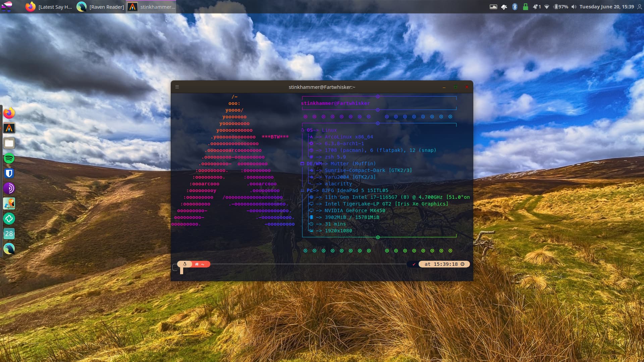Open the user account menu icon
Image resolution: width=644 pixels, height=362 pixels.
[640, 7]
